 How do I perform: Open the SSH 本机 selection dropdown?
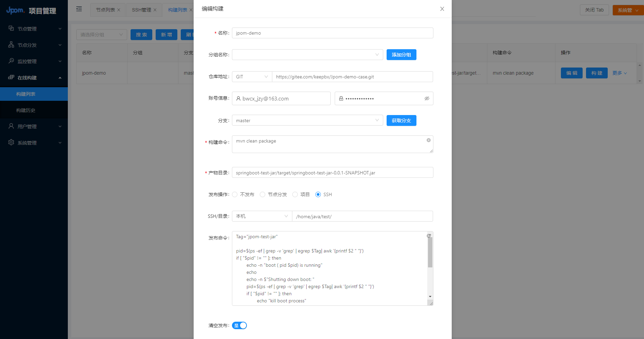click(262, 216)
